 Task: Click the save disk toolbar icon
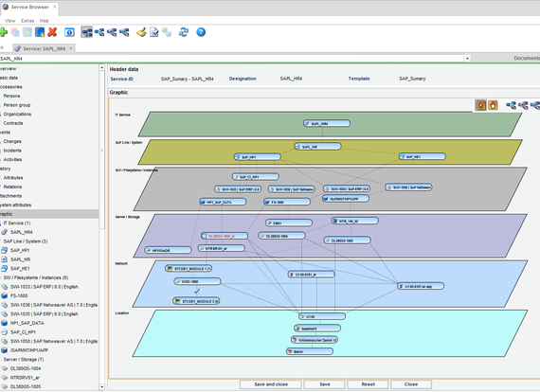click(x=40, y=32)
